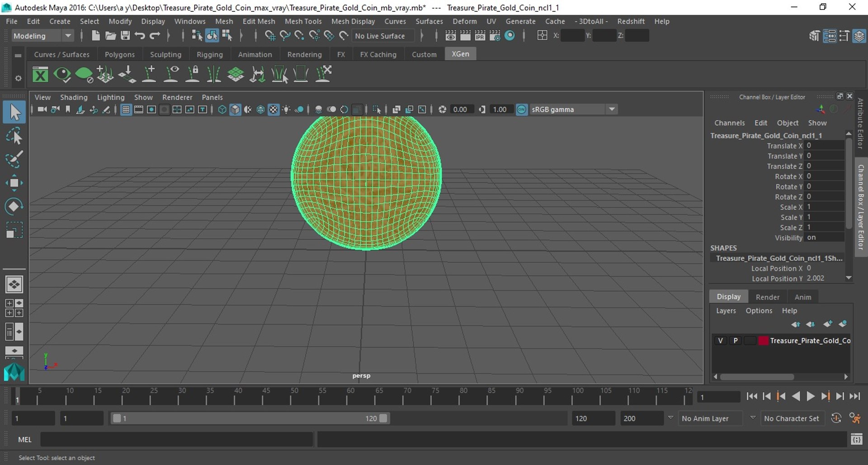Click the MEL command input field

176,439
